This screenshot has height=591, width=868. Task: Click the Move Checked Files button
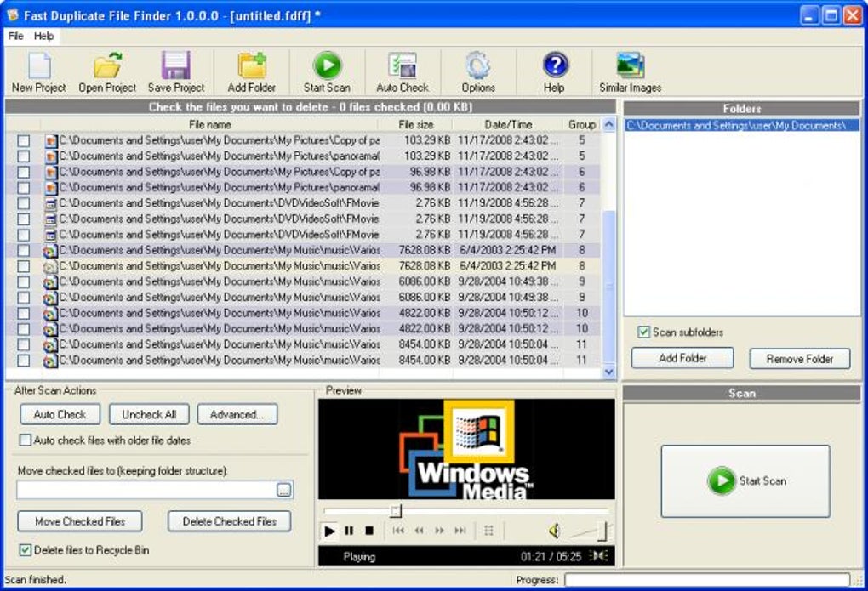click(x=80, y=521)
